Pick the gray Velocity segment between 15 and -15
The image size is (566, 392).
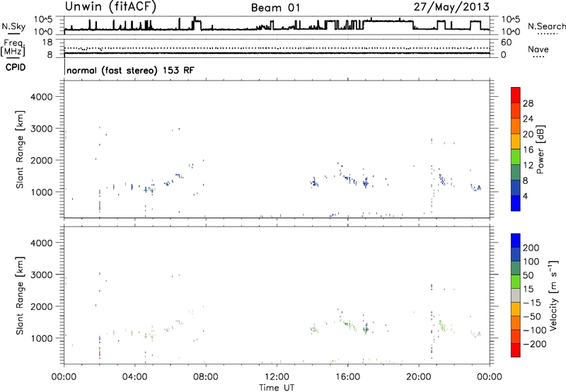pos(516,295)
